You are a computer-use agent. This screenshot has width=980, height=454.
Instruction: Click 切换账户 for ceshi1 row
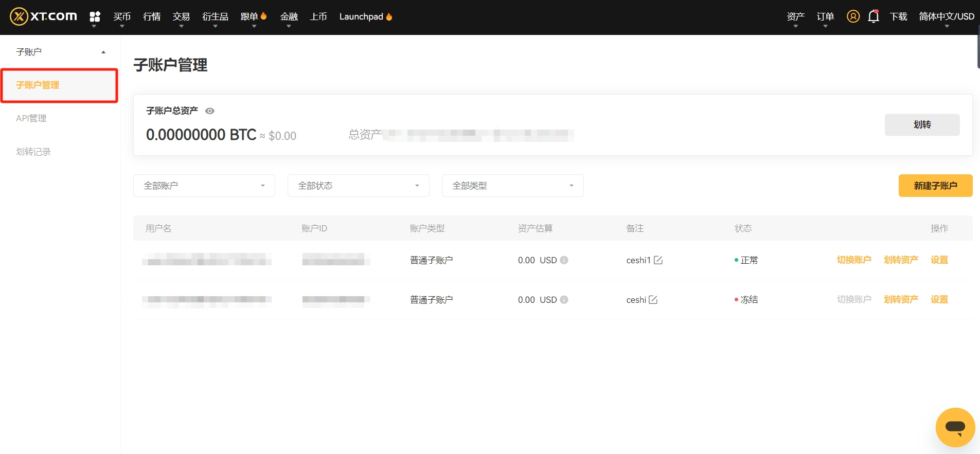click(854, 260)
